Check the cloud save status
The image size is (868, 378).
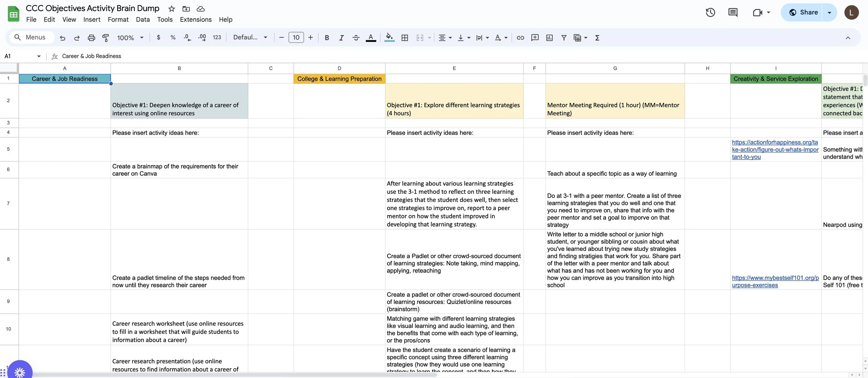[x=201, y=9]
